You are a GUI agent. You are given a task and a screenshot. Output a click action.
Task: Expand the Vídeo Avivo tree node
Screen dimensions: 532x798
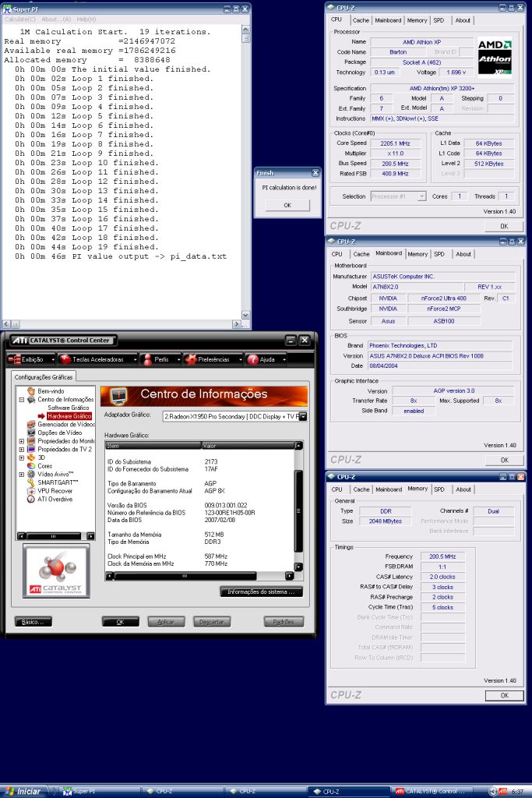click(x=22, y=475)
